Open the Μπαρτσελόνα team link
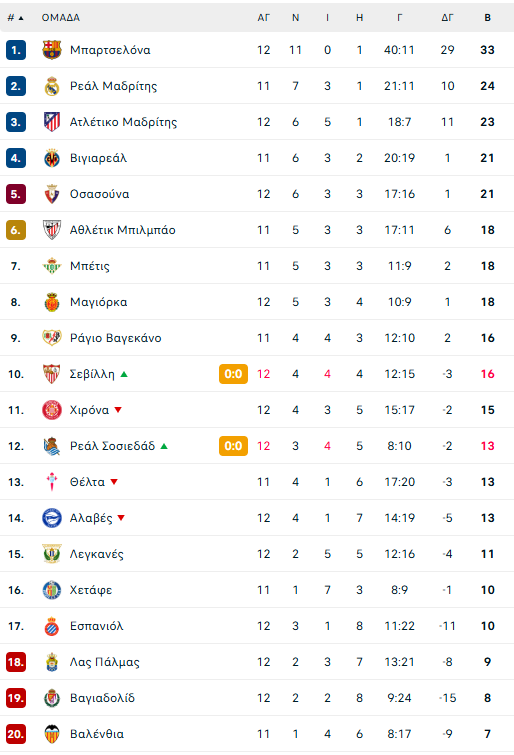The width and height of the screenshot is (514, 755). (110, 50)
